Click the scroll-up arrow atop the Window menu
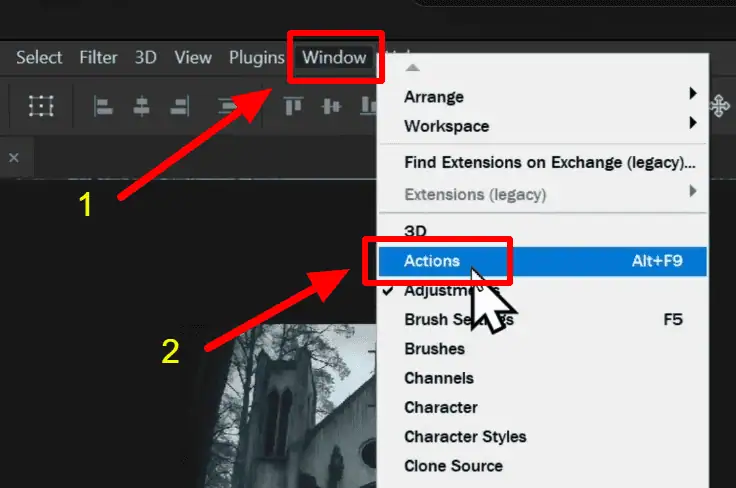Screen dimensions: 736x488 tap(412, 67)
